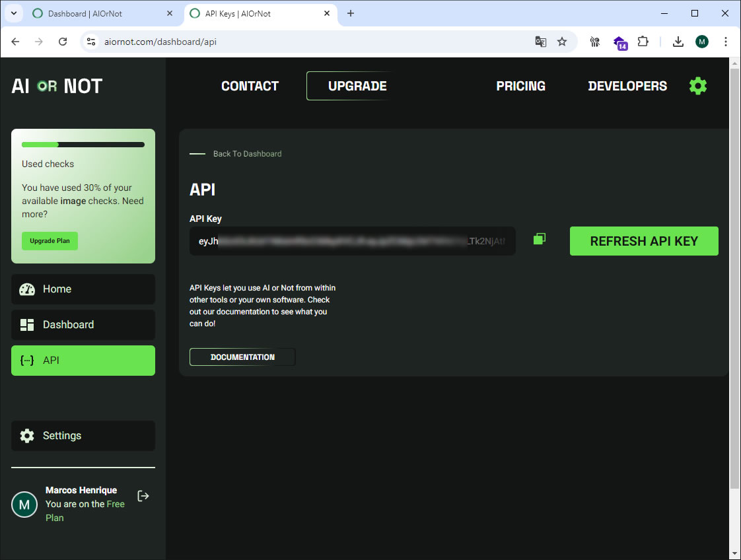741x560 pixels.
Task: Open the DOCUMENTATION button
Action: click(x=242, y=357)
